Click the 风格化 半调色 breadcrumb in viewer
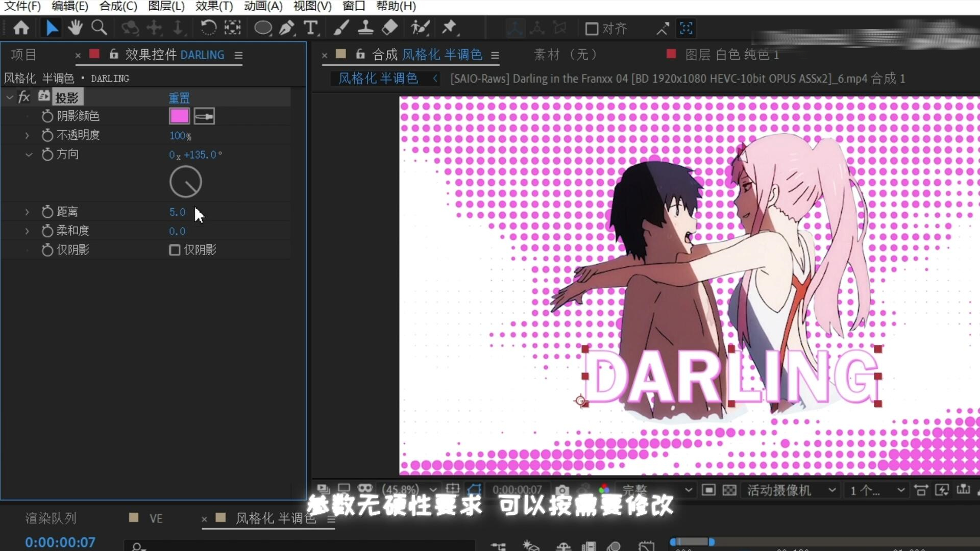Viewport: 980px width, 551px height. coord(378,78)
